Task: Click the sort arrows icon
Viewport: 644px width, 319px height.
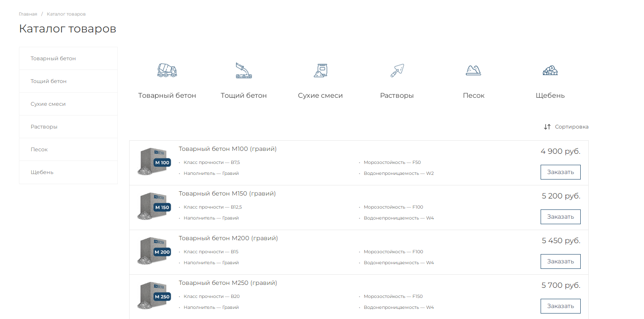Action: point(547,127)
